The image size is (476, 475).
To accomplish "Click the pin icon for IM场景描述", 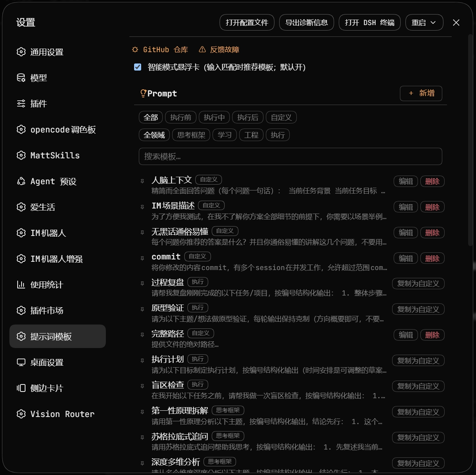I will coord(142,207).
